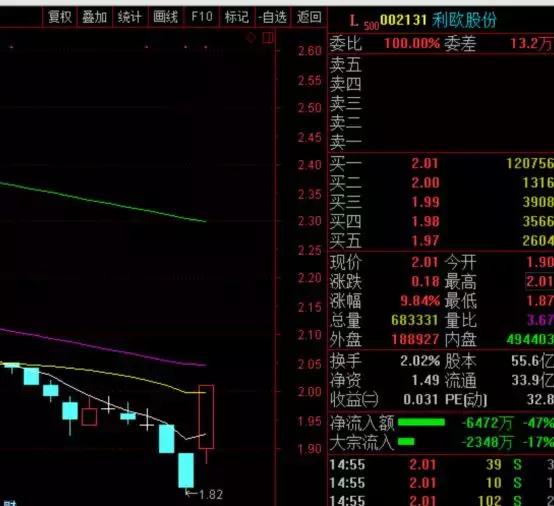Click 涨幅 percentage 9.84%

(420, 301)
